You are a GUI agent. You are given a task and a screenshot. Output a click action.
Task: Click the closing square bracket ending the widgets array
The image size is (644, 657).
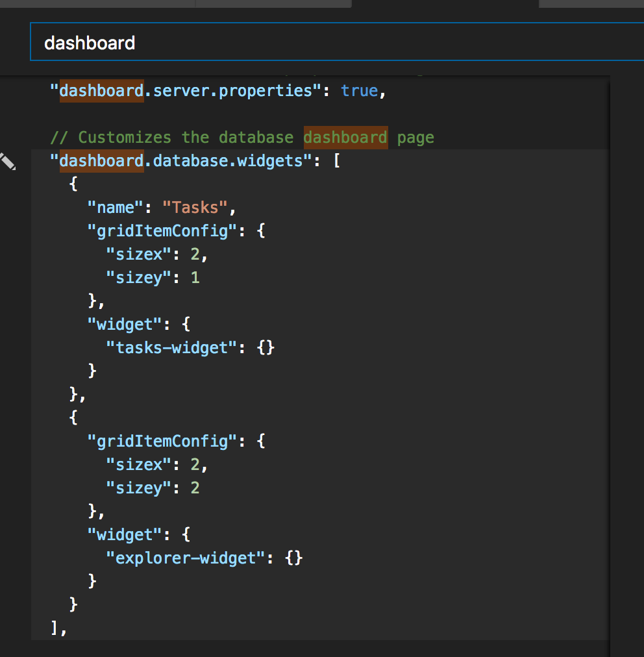pos(55,628)
